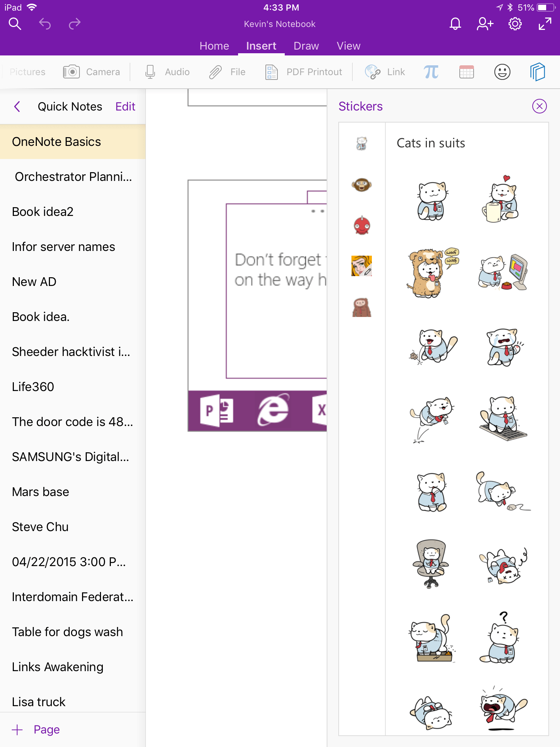Viewport: 560px width, 747px height.
Task: Insert a PDF Printout
Action: [304, 72]
